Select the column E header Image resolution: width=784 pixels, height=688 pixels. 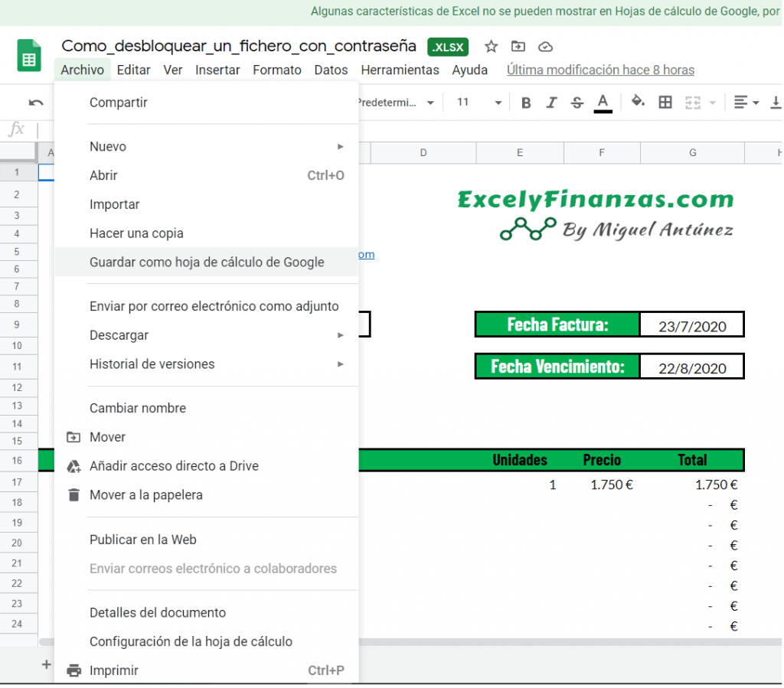pos(520,153)
